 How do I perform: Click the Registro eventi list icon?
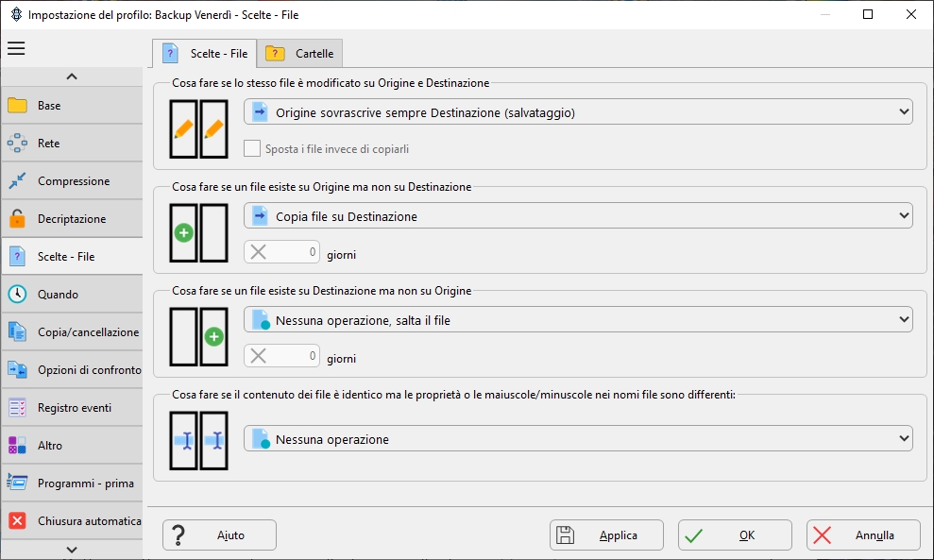17,408
